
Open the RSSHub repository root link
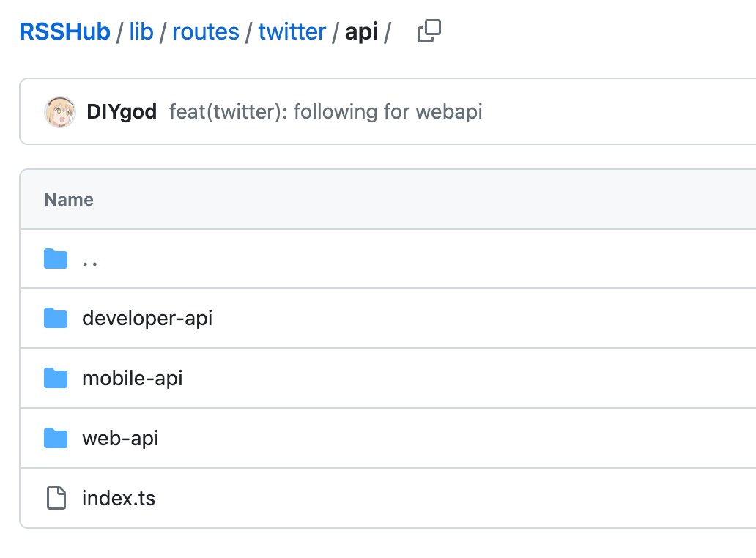click(65, 31)
